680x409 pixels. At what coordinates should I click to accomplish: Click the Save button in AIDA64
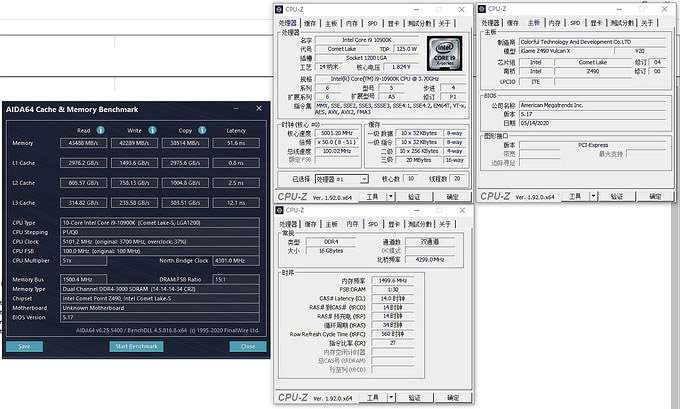coord(25,346)
